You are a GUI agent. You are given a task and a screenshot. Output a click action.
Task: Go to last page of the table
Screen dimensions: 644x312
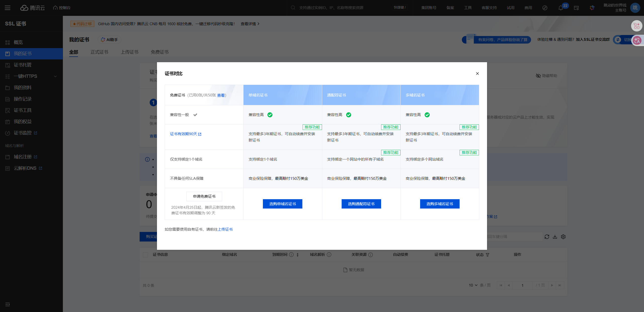coord(560,285)
